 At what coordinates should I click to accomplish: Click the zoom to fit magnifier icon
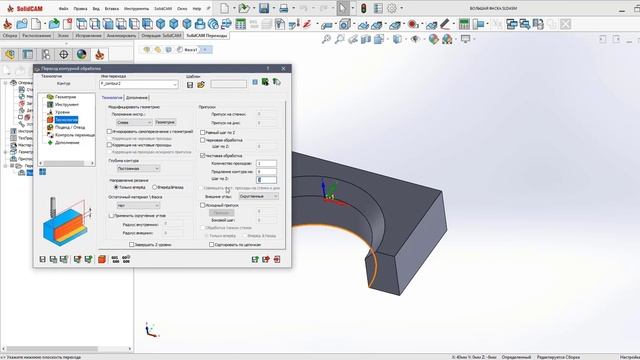coord(326,39)
